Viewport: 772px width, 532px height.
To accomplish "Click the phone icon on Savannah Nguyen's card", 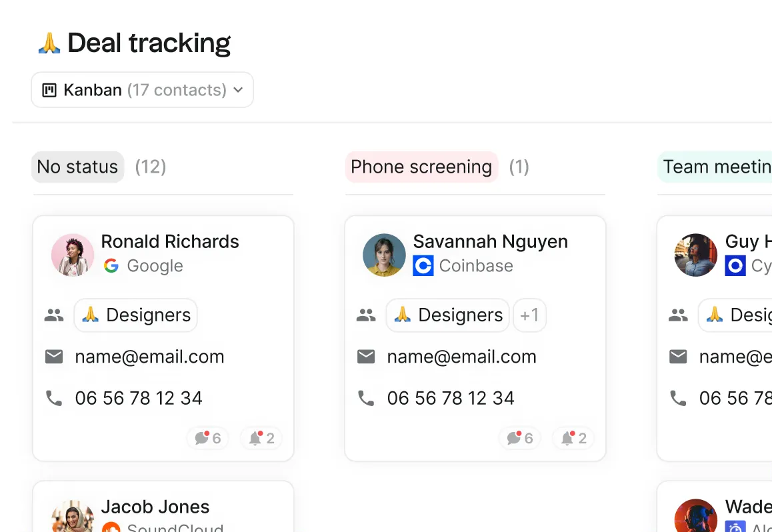I will pyautogui.click(x=366, y=397).
